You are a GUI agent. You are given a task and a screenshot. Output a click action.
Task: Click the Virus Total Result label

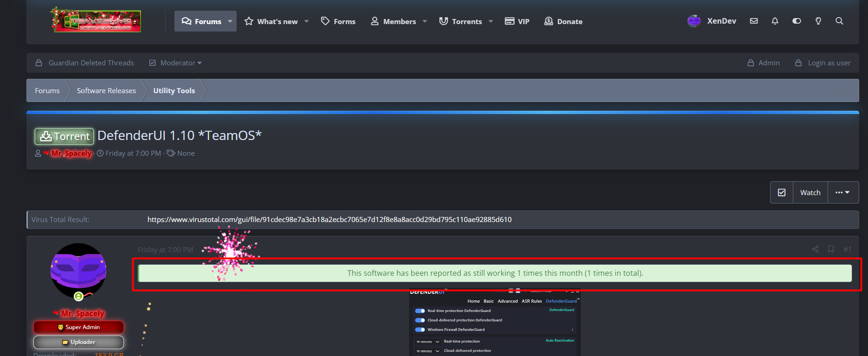[60, 220]
